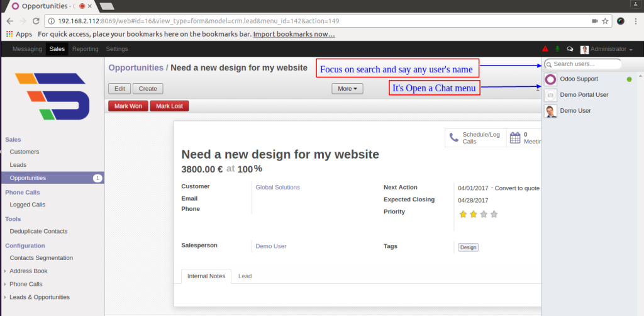Set priority to the third star
Viewport: 644px width, 316px height.
484,214
